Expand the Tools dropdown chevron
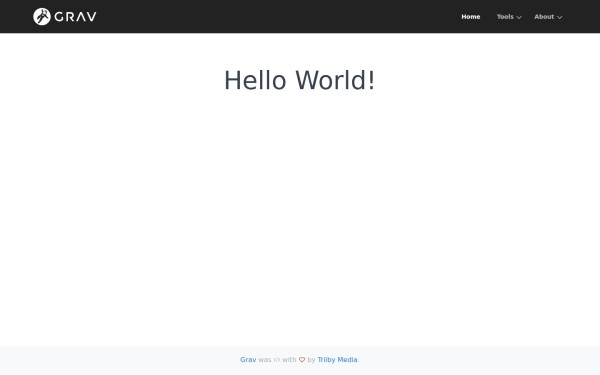Viewport: 600px width, 375px height. pos(519,17)
